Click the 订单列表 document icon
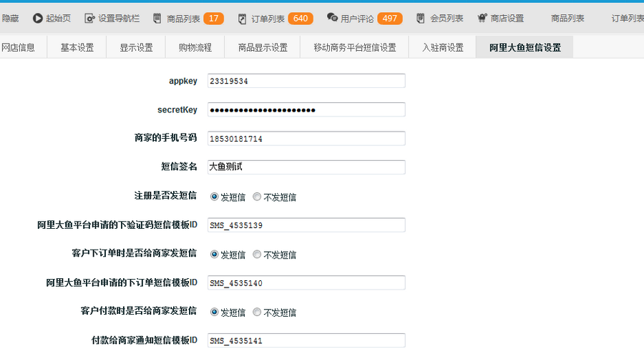This screenshot has width=644, height=349. coord(243,19)
